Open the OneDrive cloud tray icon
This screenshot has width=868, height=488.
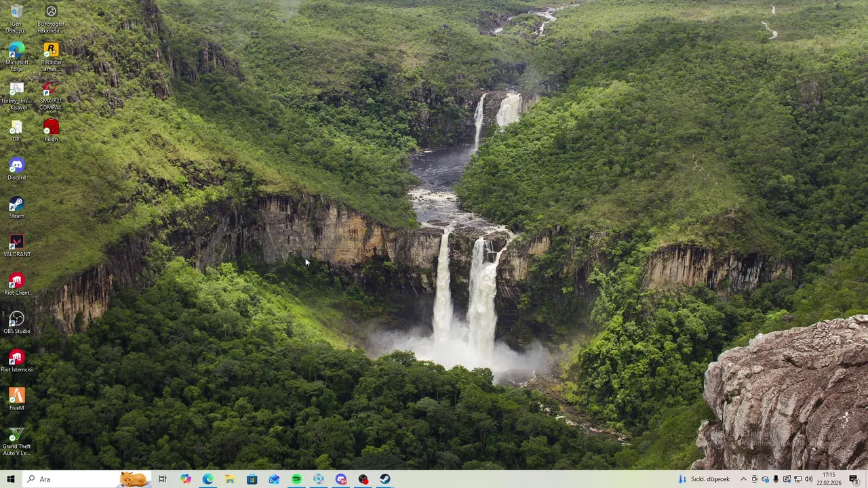pyautogui.click(x=765, y=479)
